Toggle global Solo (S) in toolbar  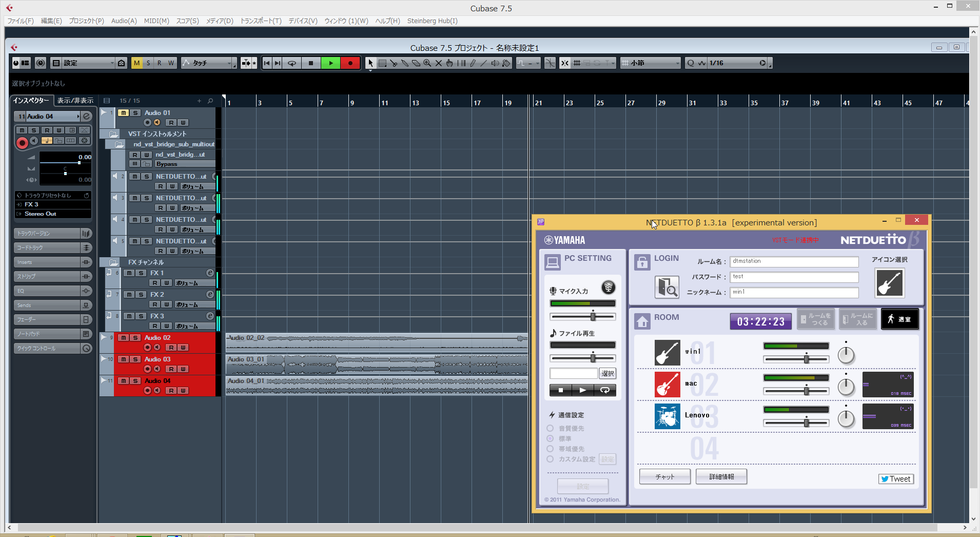pos(148,63)
